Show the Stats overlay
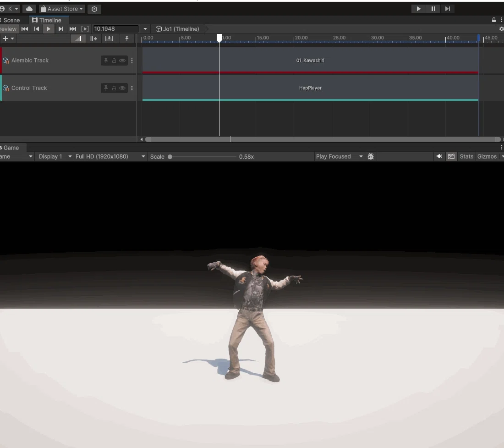This screenshot has height=448, width=504. [x=466, y=157]
